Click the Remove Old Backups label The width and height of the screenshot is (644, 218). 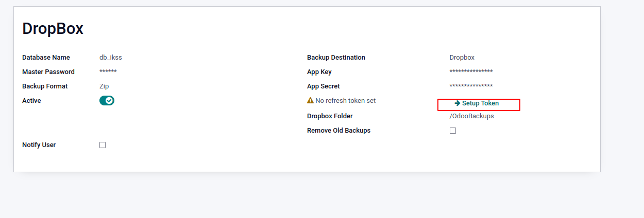[x=338, y=131]
